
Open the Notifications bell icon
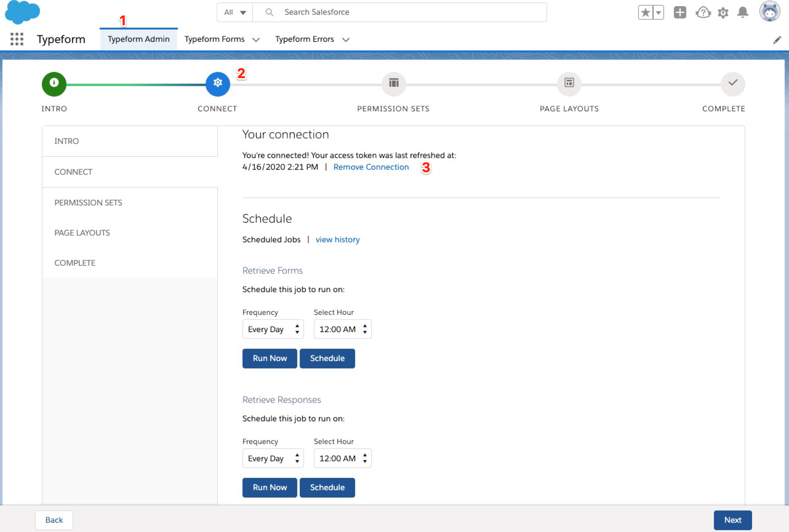(743, 12)
